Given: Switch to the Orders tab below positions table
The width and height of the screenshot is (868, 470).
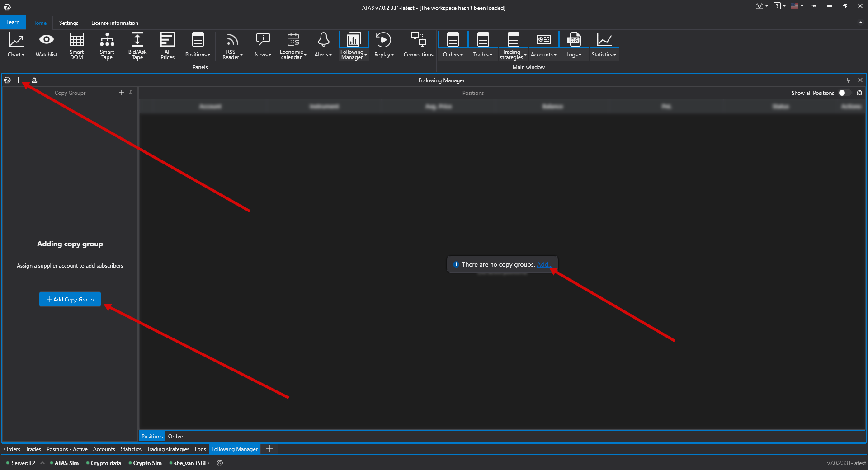Looking at the screenshot, I should pos(176,437).
